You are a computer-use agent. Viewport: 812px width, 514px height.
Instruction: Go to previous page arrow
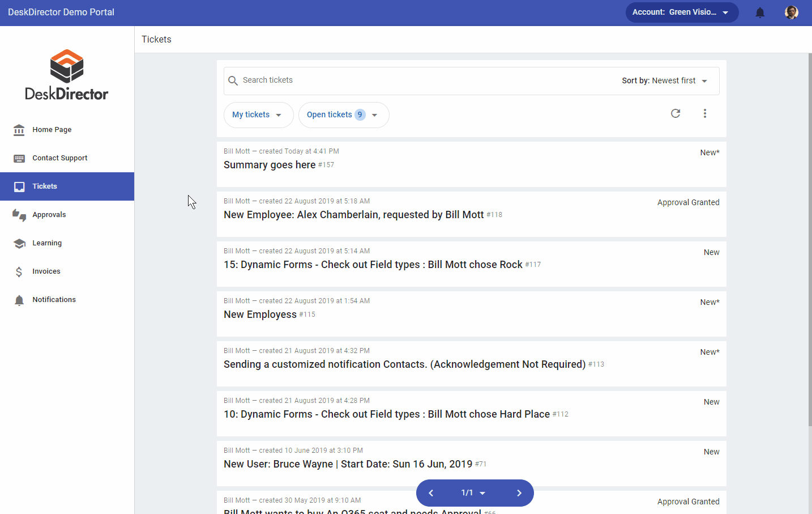coord(431,493)
